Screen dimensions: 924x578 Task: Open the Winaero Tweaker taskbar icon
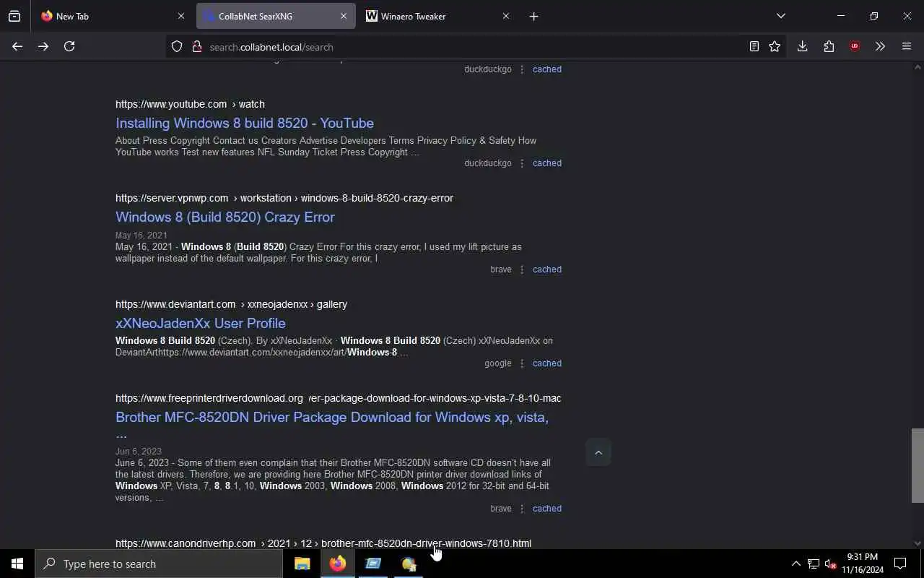click(x=409, y=564)
